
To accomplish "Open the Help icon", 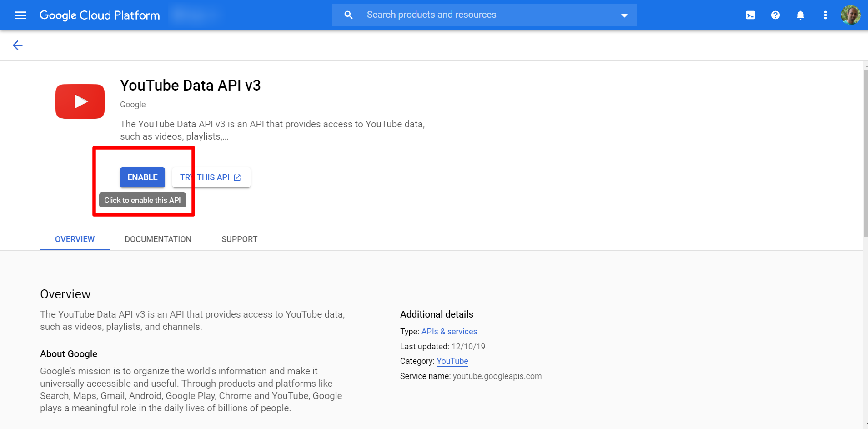I will click(x=775, y=15).
